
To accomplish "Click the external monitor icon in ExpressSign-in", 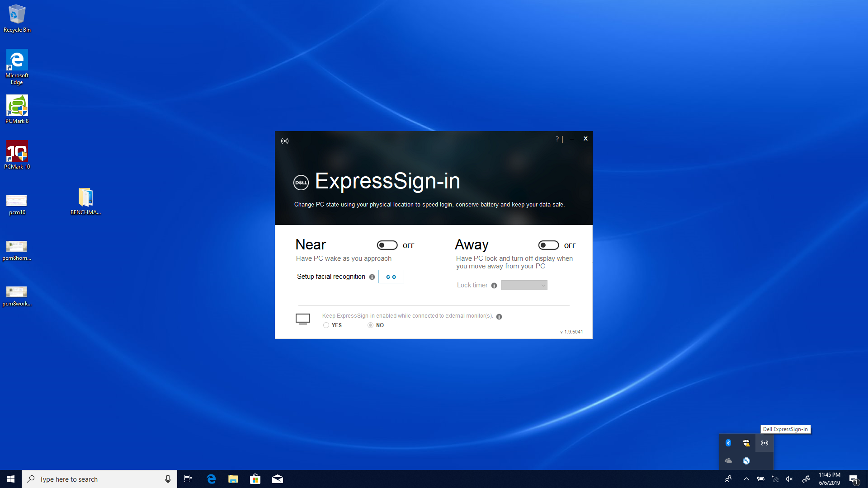I will coord(303,319).
